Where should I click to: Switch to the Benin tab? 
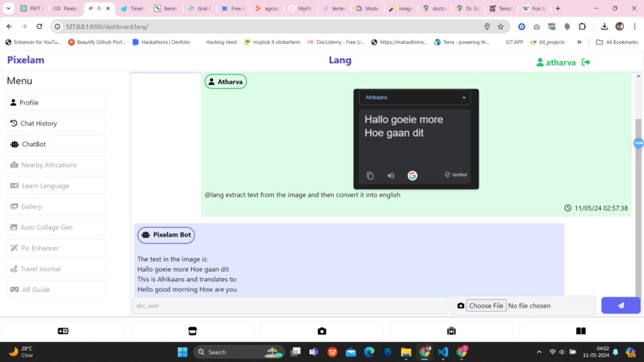pos(166,8)
